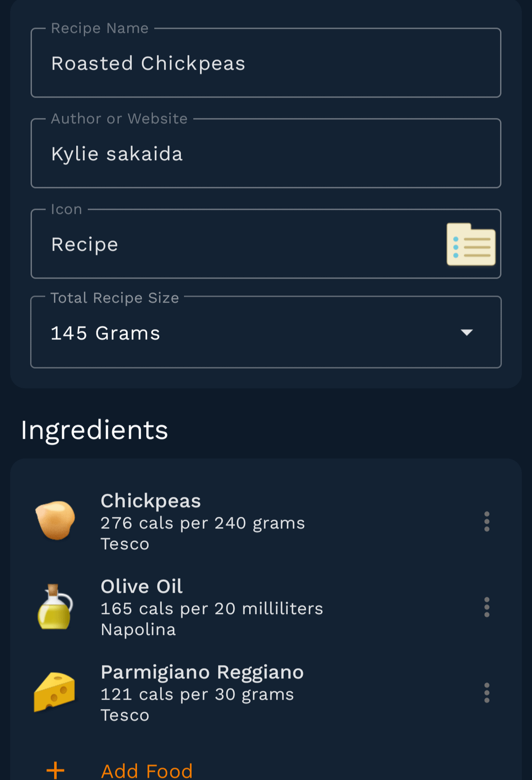Tap the 276 cals per 240 grams text
The width and height of the screenshot is (532, 780).
[x=202, y=523]
